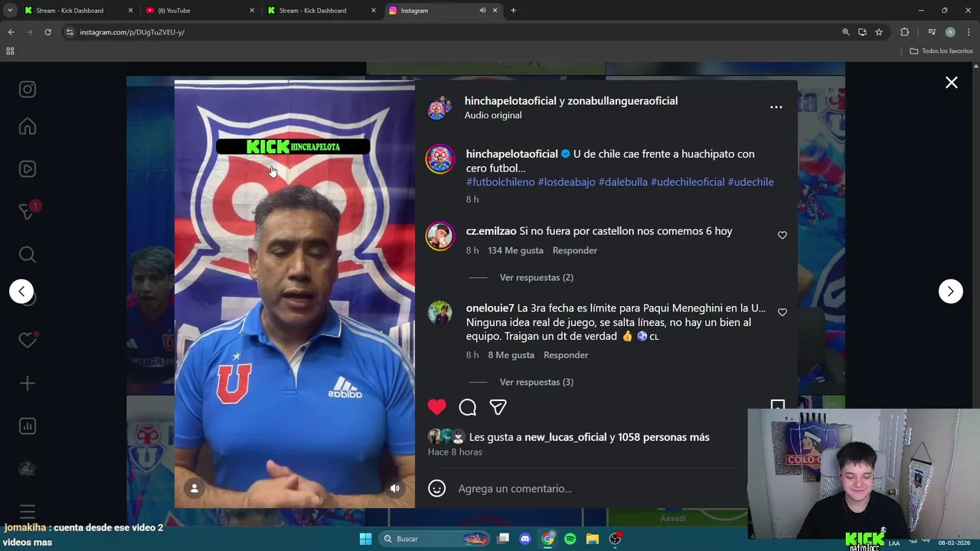Open Spotify from taskbar
The height and width of the screenshot is (551, 980).
tap(570, 539)
